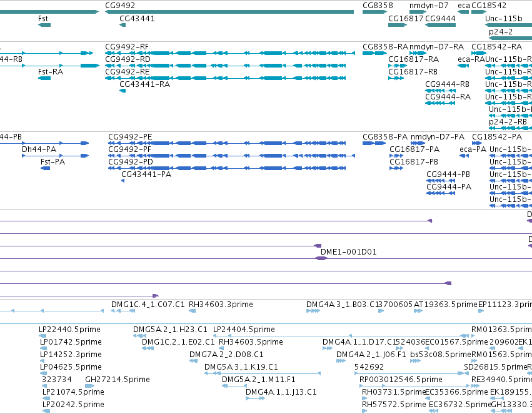This screenshot has width=532, height=414.
Task: Click the CG8358 gene label
Action: (x=378, y=6)
